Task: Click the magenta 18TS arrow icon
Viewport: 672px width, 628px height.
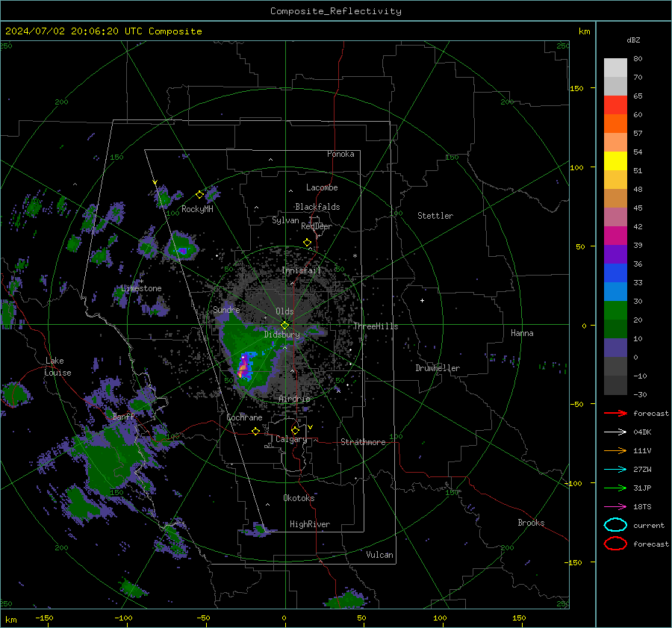Action: (x=615, y=507)
